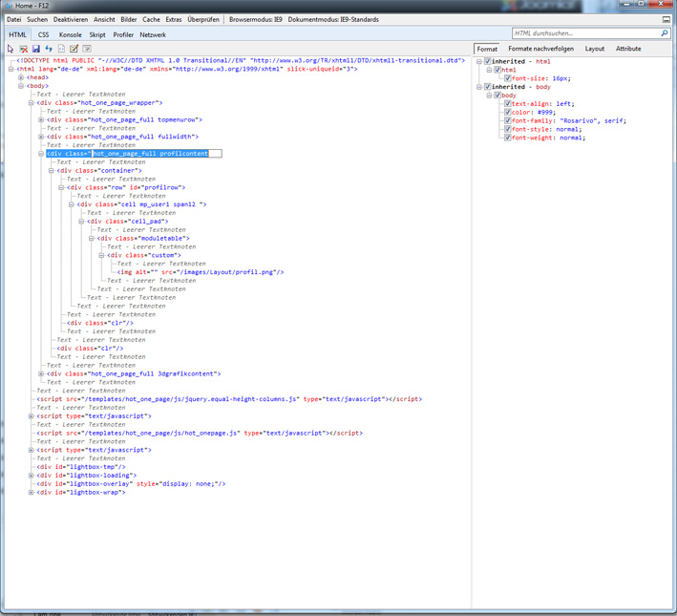Viewport: 677px width, 616px height.
Task: Enable edit mode with the pencil icon
Action: (74, 49)
